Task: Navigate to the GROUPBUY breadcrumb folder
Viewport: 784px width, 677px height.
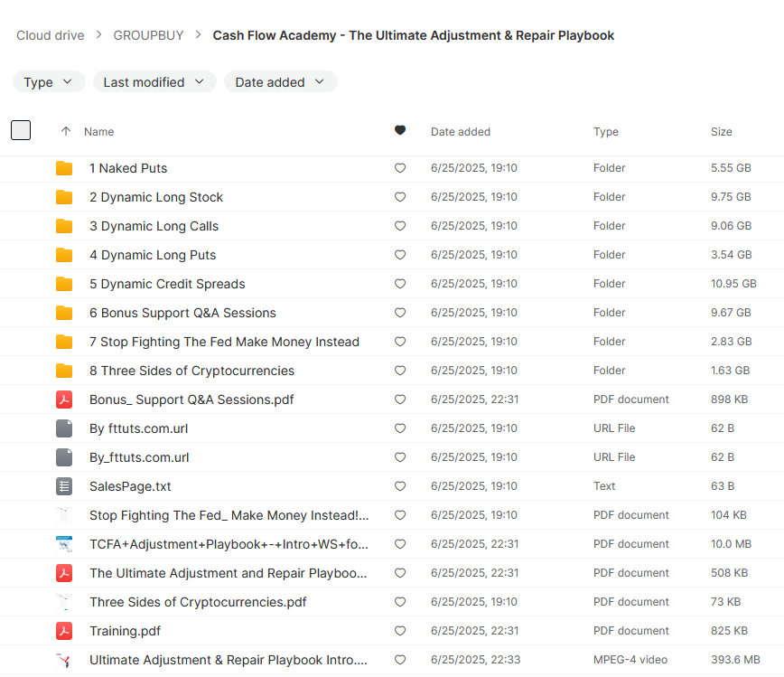Action: pos(148,35)
